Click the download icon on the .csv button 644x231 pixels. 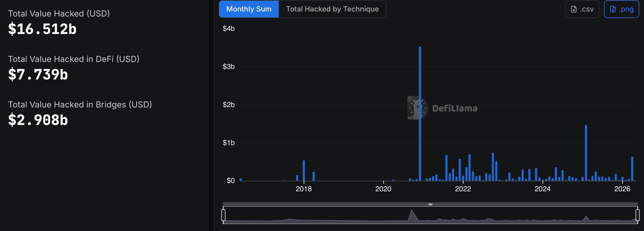(574, 9)
